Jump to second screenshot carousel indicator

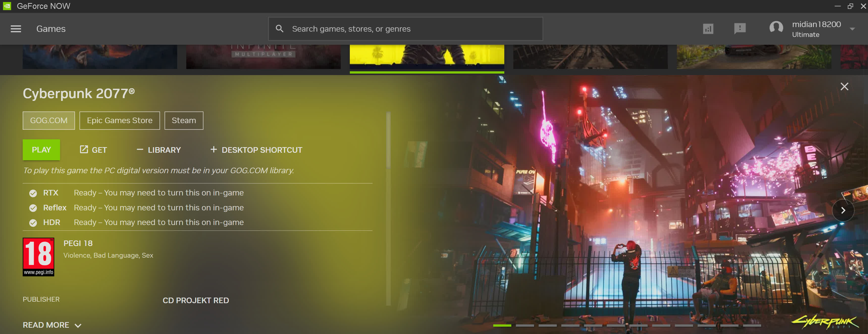525,326
